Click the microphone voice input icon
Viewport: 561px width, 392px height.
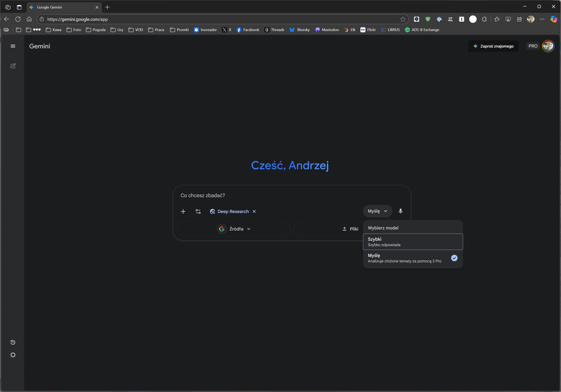click(x=400, y=211)
